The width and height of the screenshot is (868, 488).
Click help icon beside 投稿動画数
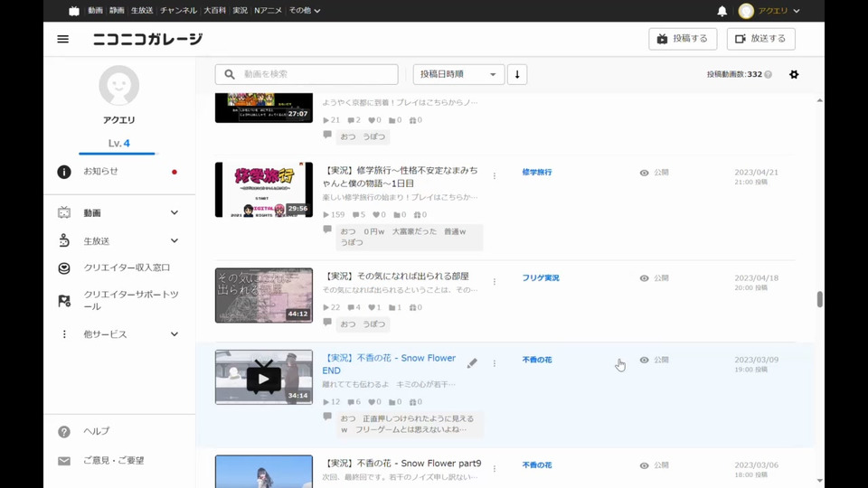coord(769,74)
